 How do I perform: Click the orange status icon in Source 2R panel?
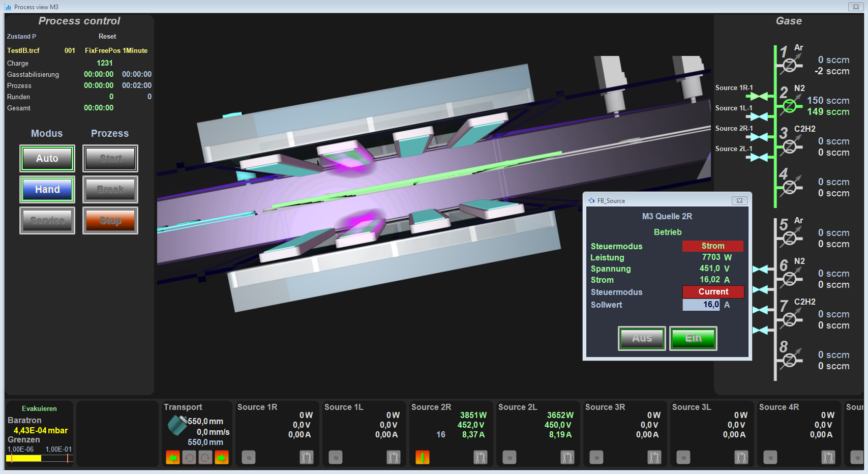click(x=423, y=457)
